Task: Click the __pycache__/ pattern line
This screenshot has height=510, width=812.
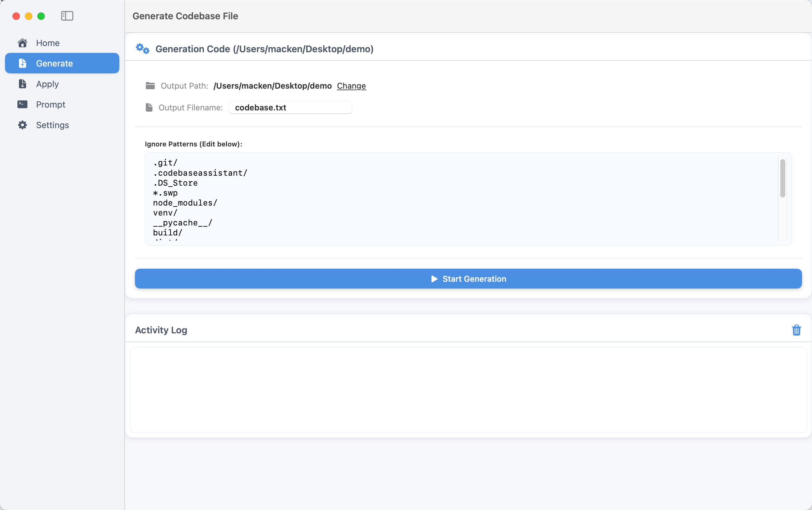Action: [x=183, y=223]
